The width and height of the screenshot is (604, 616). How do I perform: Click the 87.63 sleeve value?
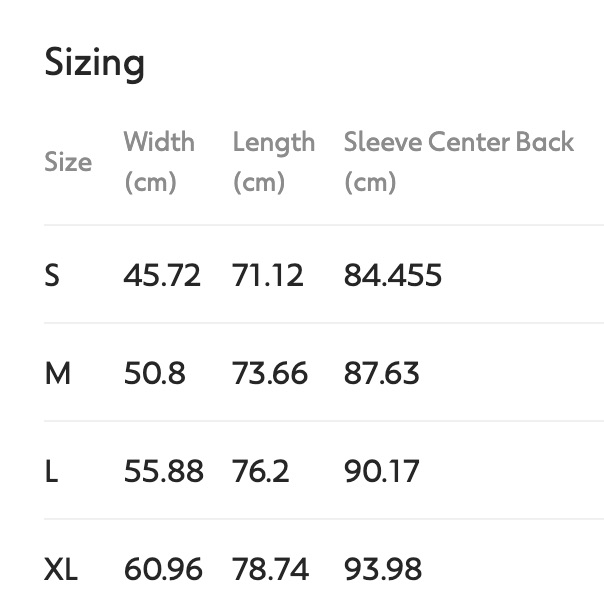pyautogui.click(x=381, y=373)
